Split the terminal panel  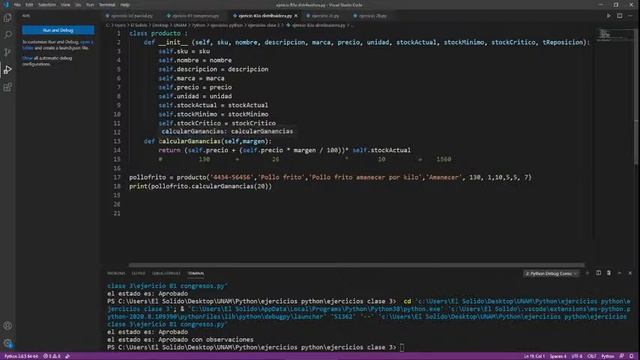tap(598, 273)
